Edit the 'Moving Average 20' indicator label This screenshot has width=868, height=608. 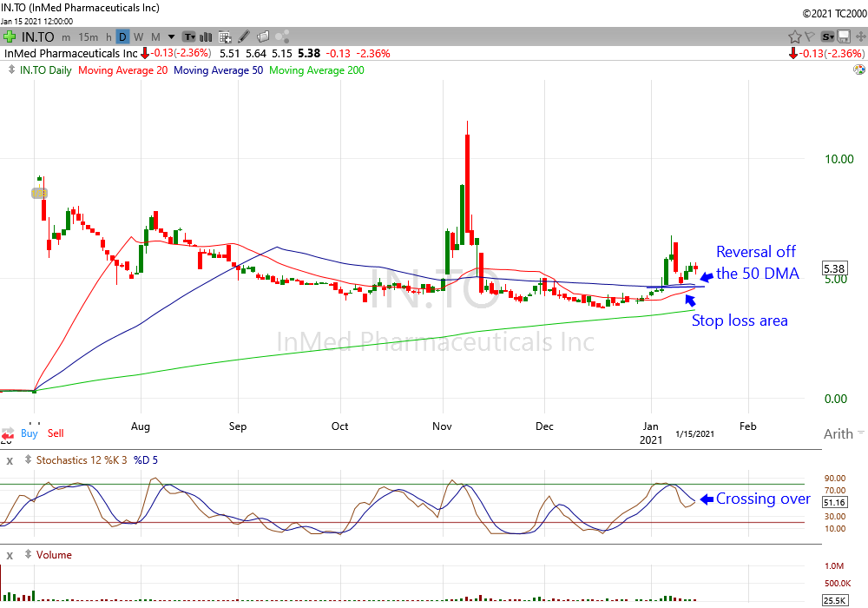123,70
